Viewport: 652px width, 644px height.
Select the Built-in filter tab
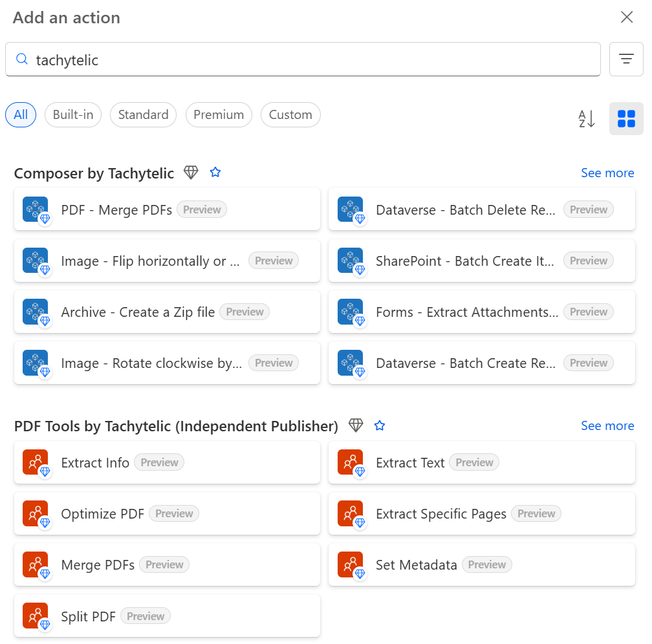click(73, 114)
